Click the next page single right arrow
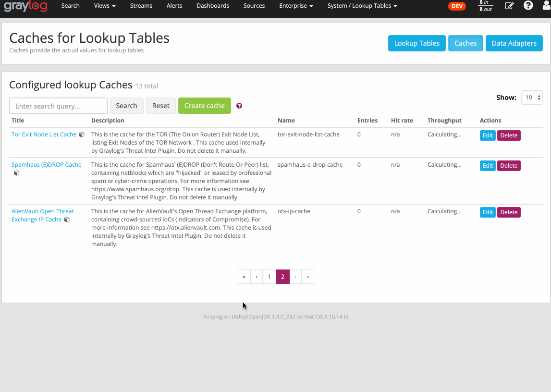This screenshot has height=392, width=551. click(x=295, y=277)
